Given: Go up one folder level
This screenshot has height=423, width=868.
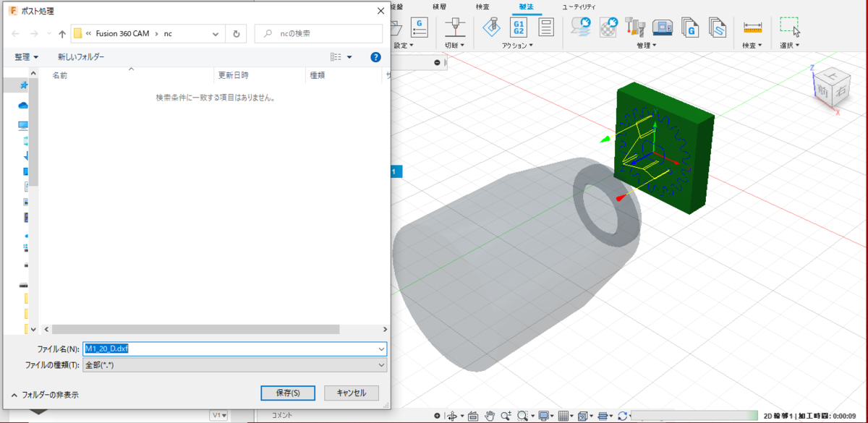Looking at the screenshot, I should coord(62,33).
